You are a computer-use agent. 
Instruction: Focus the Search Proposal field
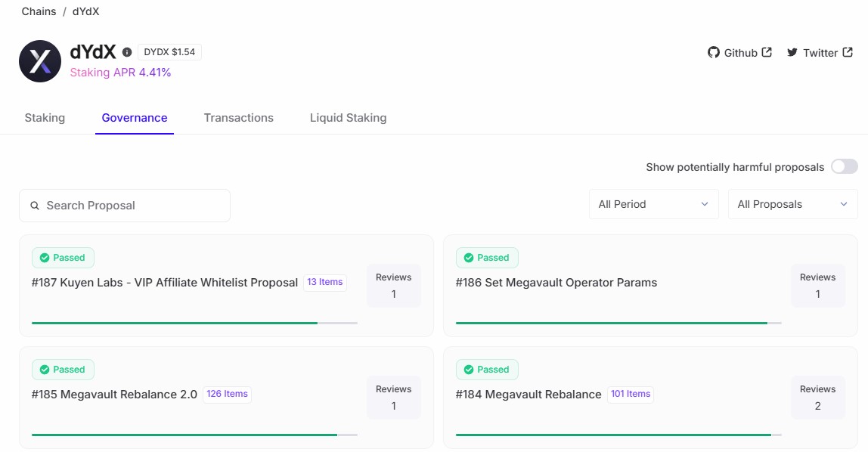pos(125,206)
